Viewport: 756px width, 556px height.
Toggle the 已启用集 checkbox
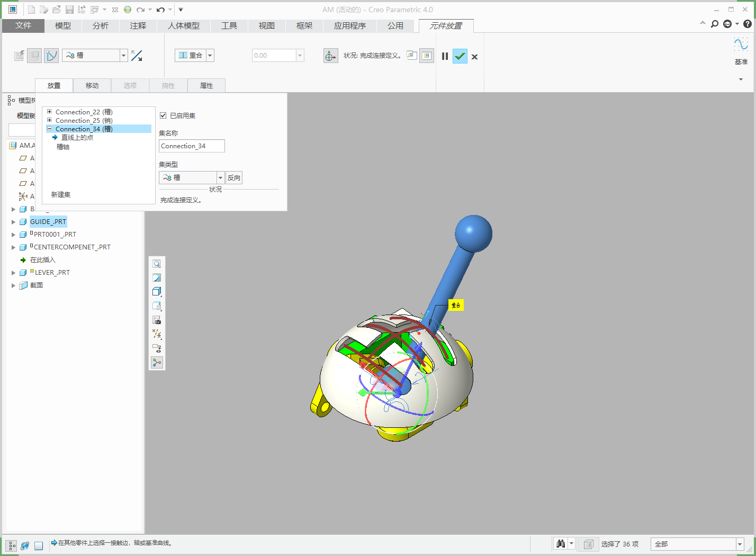pos(163,115)
